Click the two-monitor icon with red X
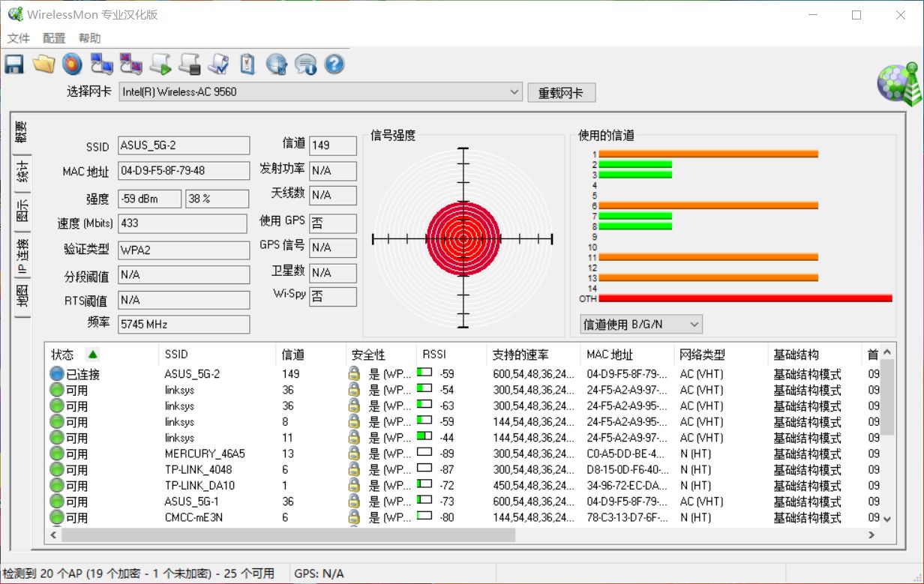The width and height of the screenshot is (924, 584). pyautogui.click(x=130, y=64)
